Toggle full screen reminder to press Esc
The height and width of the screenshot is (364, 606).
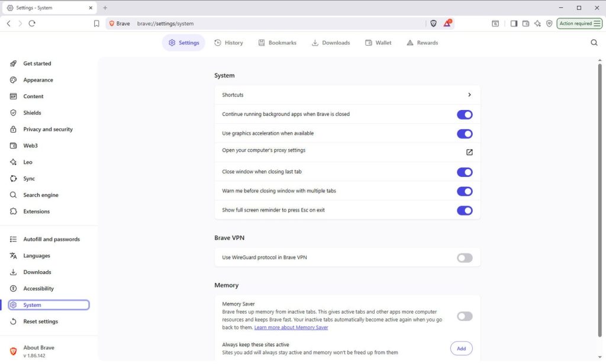[x=465, y=211]
